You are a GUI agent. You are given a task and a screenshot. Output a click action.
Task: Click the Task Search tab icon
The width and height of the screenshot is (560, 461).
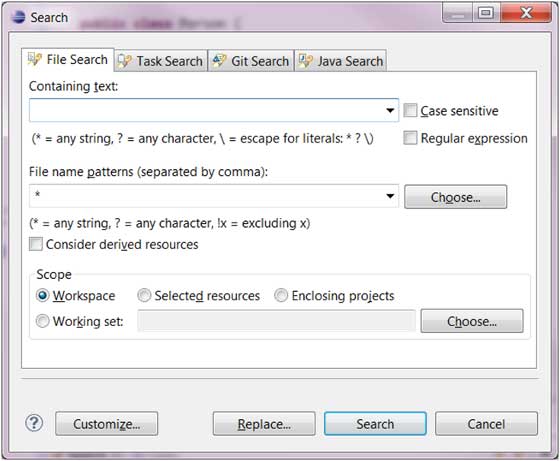click(x=125, y=61)
